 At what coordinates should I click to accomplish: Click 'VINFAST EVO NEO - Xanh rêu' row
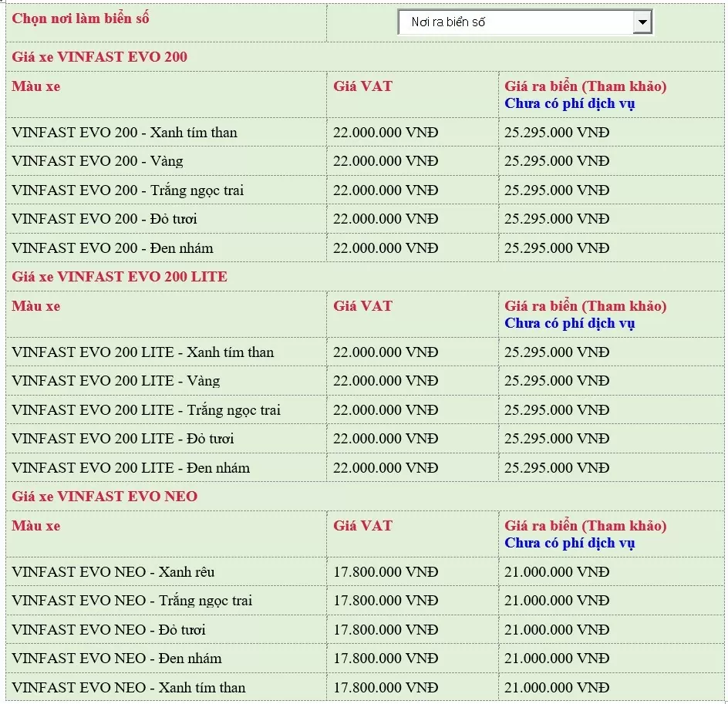point(113,572)
